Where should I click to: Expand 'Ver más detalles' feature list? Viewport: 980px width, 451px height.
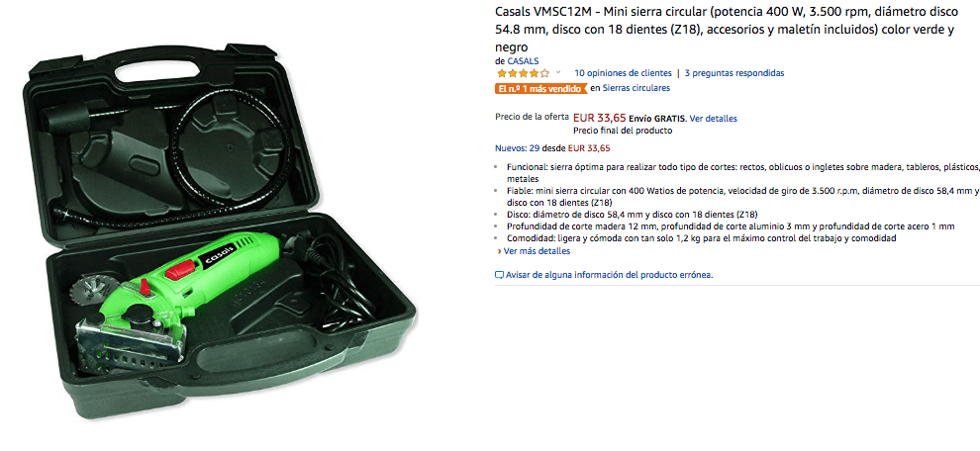537,251
